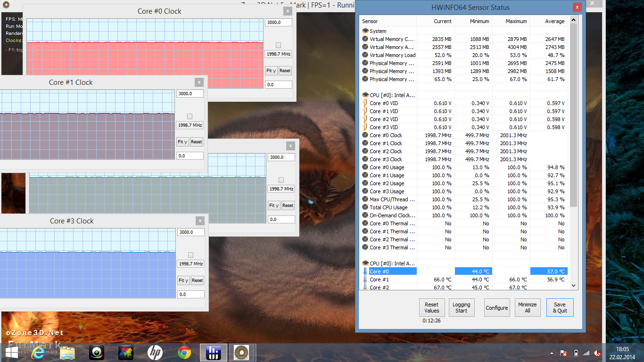644x362 pixels.
Task: Click Reset in the Core #0 Clock window
Action: 285,71
